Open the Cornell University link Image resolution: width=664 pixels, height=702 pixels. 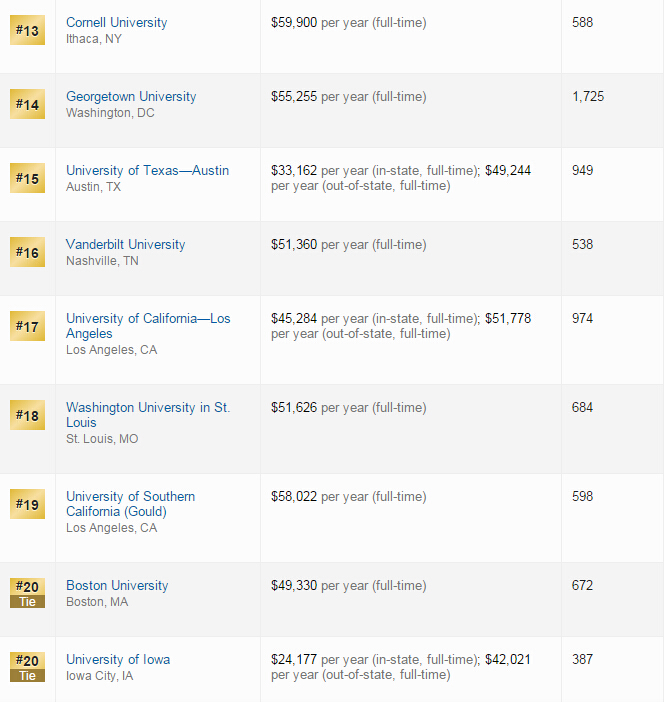click(x=116, y=22)
